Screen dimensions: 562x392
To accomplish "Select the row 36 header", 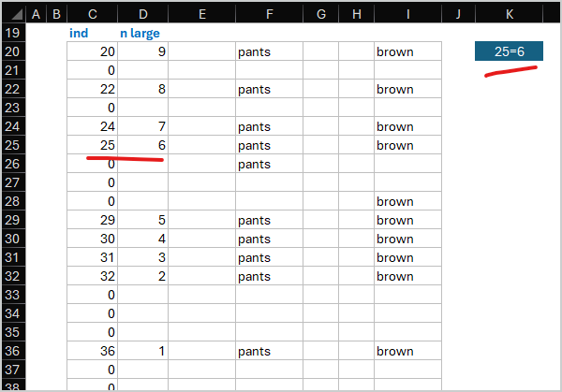I will click(11, 351).
